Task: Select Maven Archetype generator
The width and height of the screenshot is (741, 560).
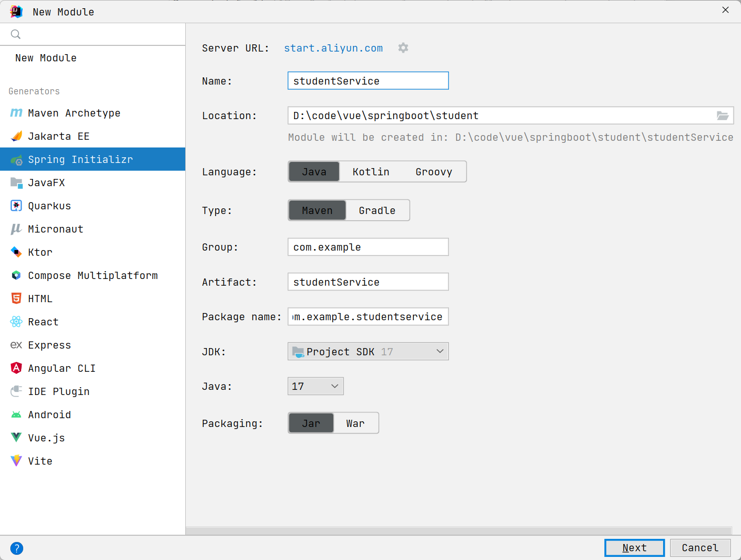Action: coord(93,113)
